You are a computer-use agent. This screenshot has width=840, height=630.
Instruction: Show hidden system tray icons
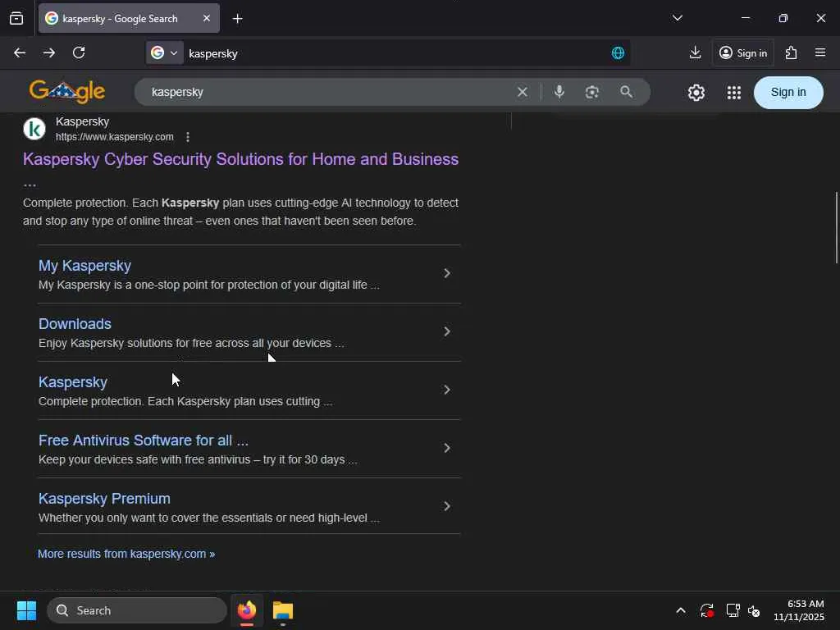(680, 610)
